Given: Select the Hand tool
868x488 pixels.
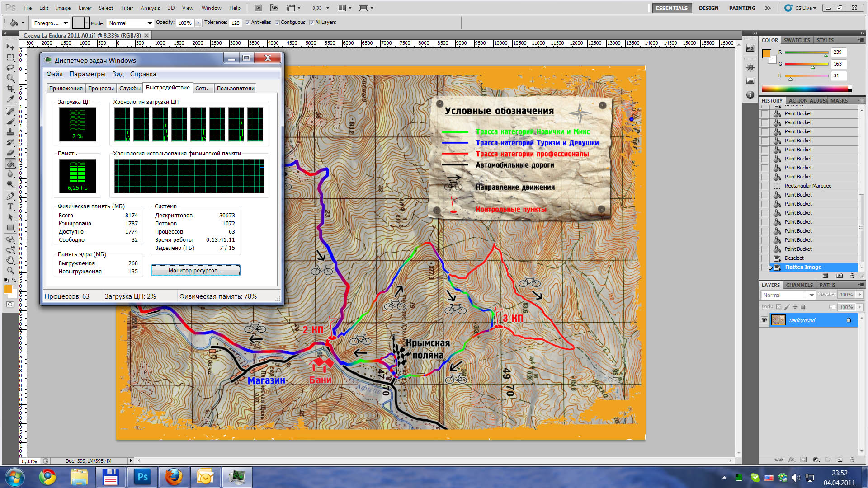Looking at the screenshot, I should (x=10, y=260).
